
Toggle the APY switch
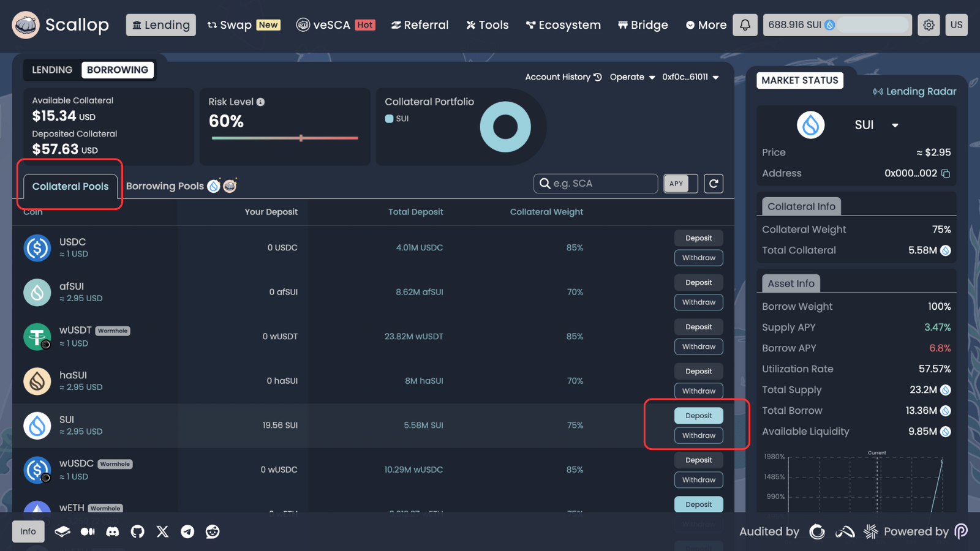(680, 184)
